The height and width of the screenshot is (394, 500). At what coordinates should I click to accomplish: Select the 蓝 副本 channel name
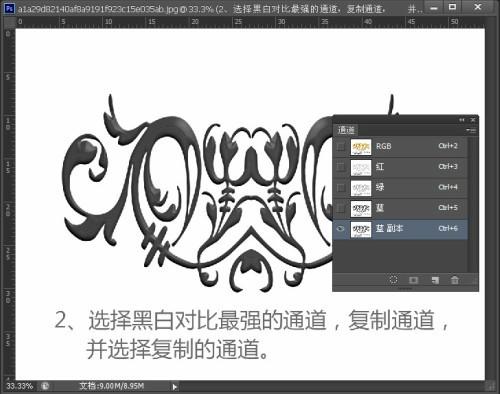pos(389,228)
